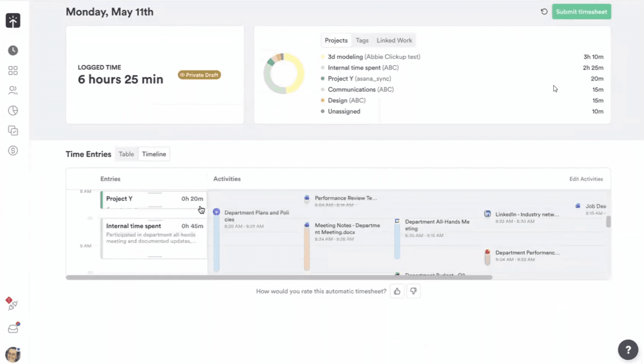Screen dimensions: 644x364
Task: Click the LinkedIn activity icon
Action: [x=487, y=214]
